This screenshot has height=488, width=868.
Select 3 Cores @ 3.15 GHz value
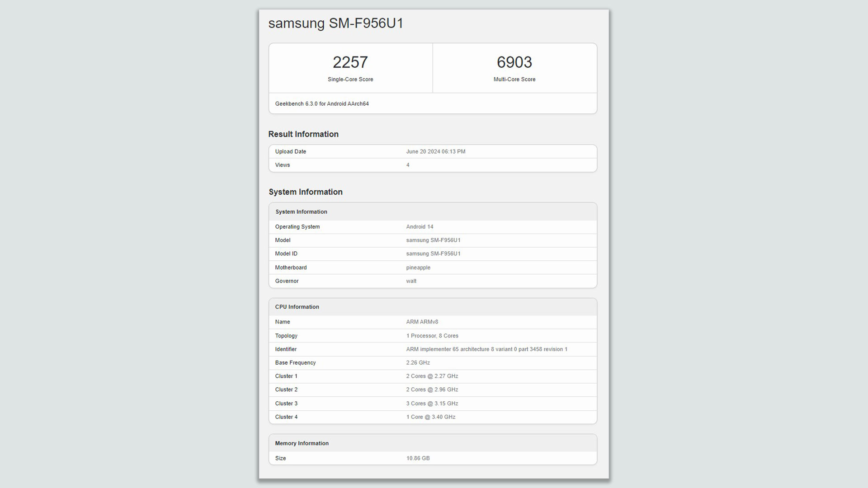[x=432, y=404]
